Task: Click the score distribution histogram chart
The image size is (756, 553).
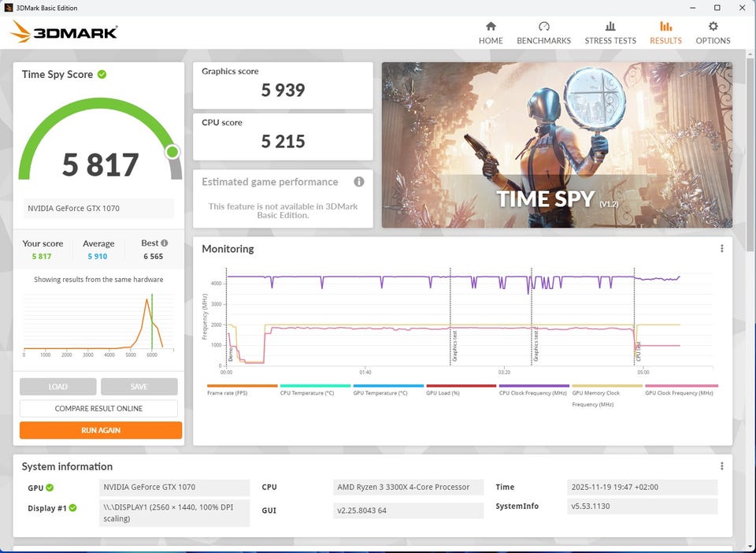Action: click(98, 324)
